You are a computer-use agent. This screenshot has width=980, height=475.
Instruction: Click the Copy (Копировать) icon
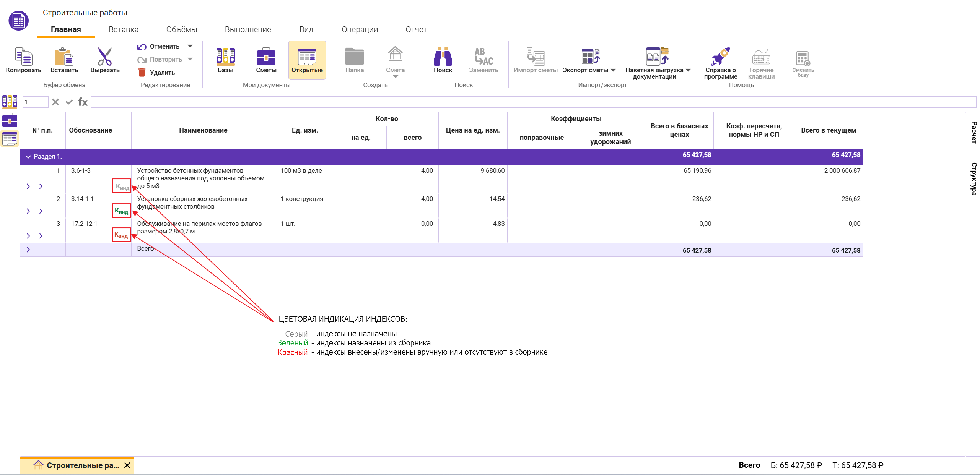click(23, 57)
